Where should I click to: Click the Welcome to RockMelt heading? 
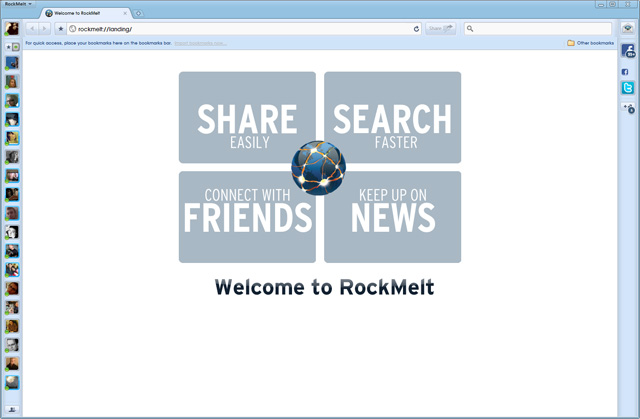324,287
